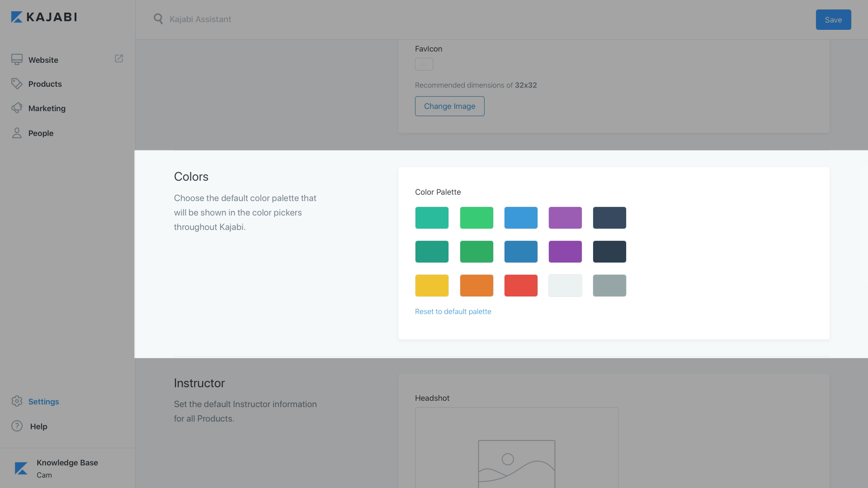The width and height of the screenshot is (868, 488).
Task: Click the People person icon
Action: tap(17, 133)
